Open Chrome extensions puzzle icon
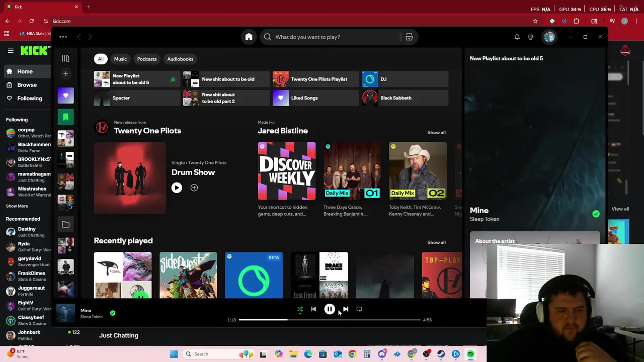 pos(576,21)
